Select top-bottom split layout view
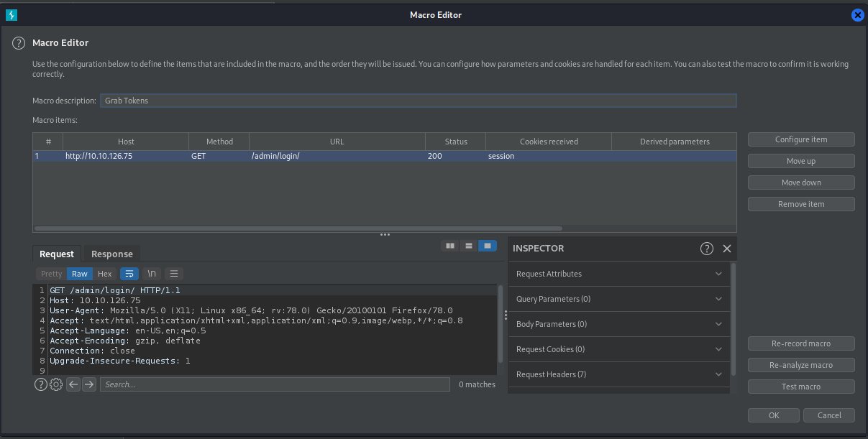 pos(469,246)
